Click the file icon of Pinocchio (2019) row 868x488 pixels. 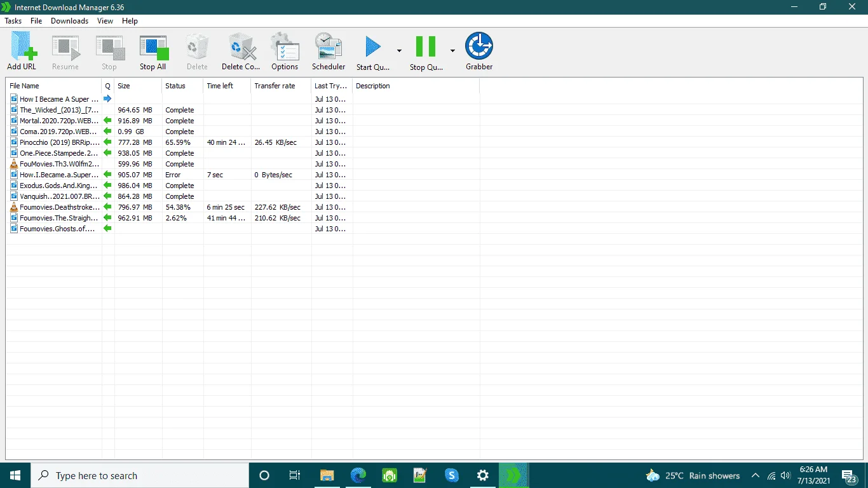[14, 142]
